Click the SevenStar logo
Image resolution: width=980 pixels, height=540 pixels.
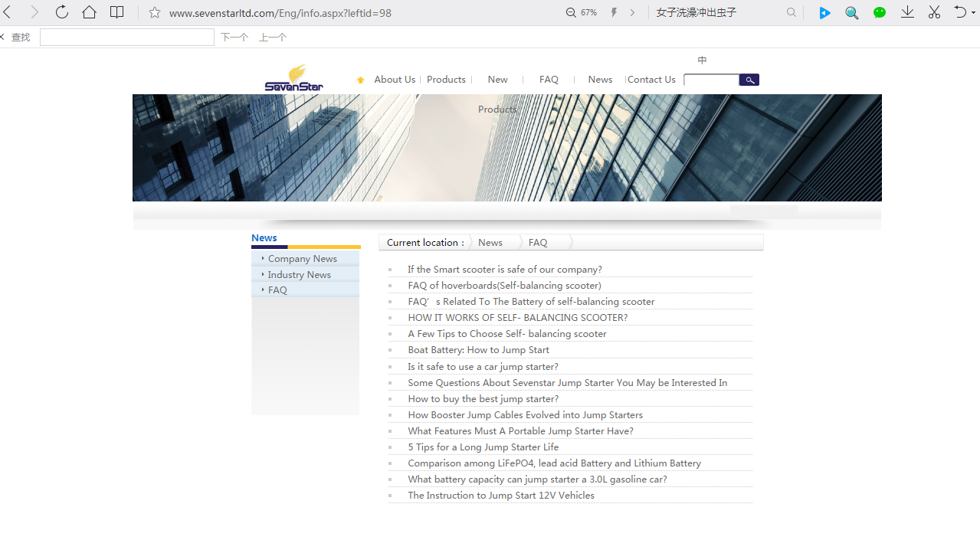[x=294, y=78]
